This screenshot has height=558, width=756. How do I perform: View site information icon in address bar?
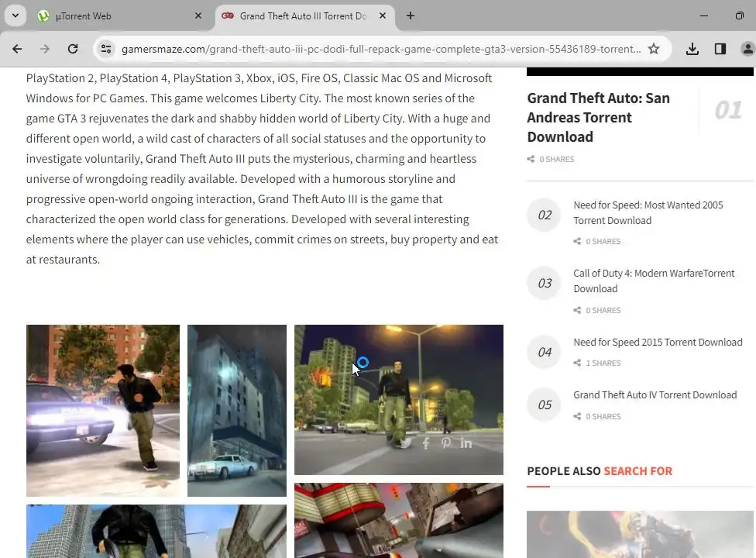(106, 49)
